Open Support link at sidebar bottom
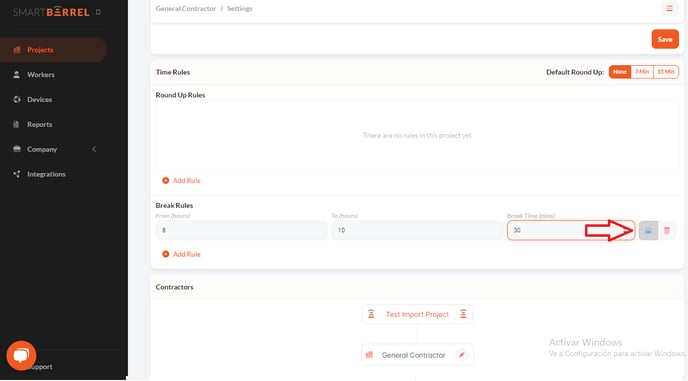This screenshot has width=688, height=381. pos(40,367)
